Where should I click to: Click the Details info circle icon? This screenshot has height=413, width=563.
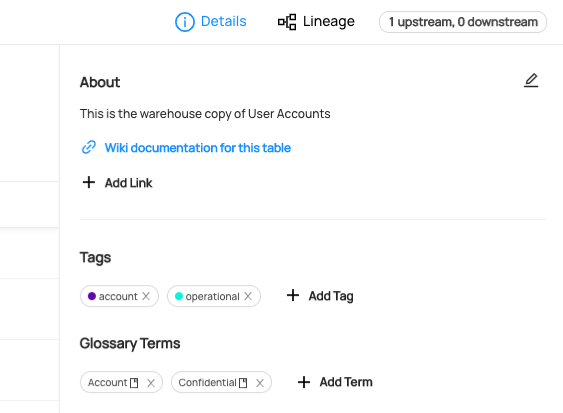(185, 22)
